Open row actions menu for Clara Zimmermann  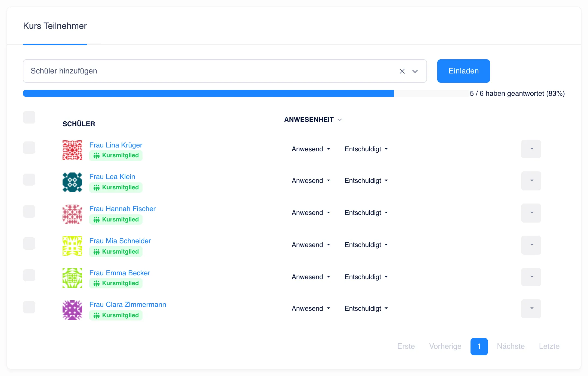coord(531,309)
